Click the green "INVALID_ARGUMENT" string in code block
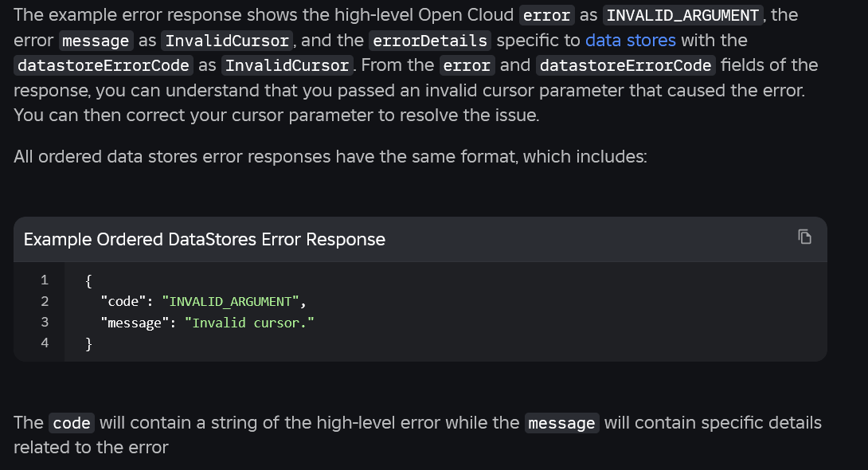This screenshot has height=470, width=868. (231, 301)
